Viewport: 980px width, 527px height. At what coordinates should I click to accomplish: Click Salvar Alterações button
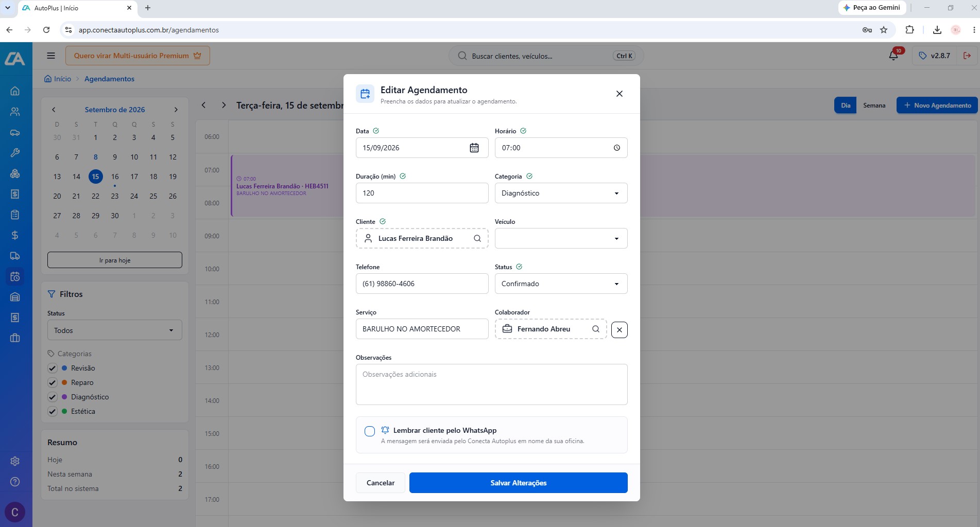click(518, 483)
